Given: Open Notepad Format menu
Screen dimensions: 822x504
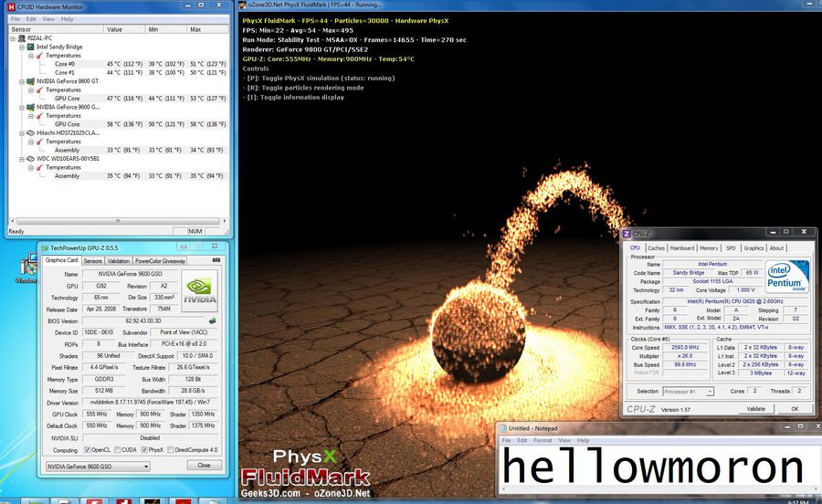Looking at the screenshot, I should pyautogui.click(x=543, y=441).
